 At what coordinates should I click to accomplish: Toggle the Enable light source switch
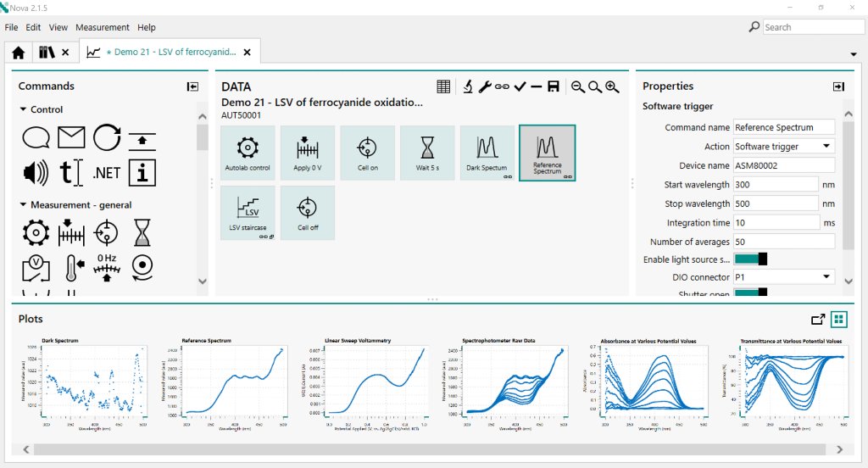pyautogui.click(x=750, y=259)
